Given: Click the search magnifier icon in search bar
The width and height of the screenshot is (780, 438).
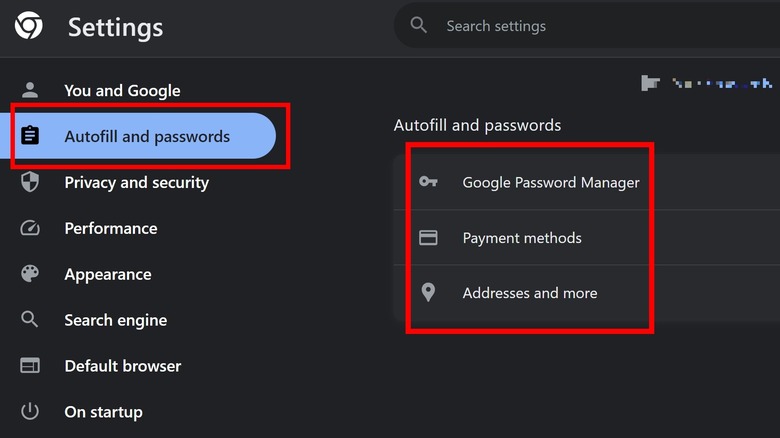Looking at the screenshot, I should [x=419, y=26].
